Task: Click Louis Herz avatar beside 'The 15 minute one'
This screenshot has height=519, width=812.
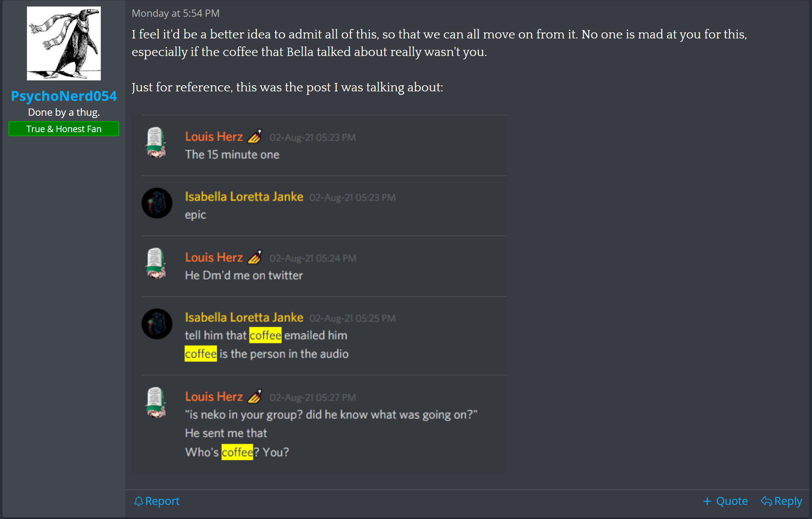Action: click(x=156, y=142)
